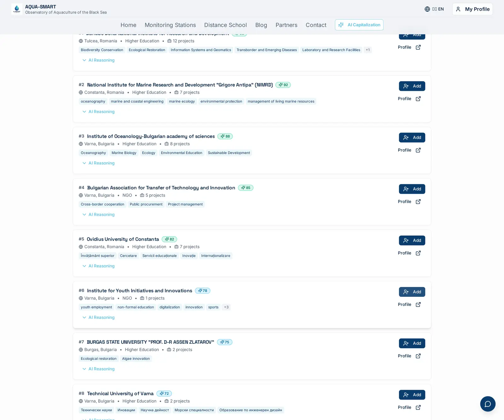This screenshot has width=504, height=420.
Task: Add Burgas State University Assen Zlatarov
Action: tap(412, 343)
